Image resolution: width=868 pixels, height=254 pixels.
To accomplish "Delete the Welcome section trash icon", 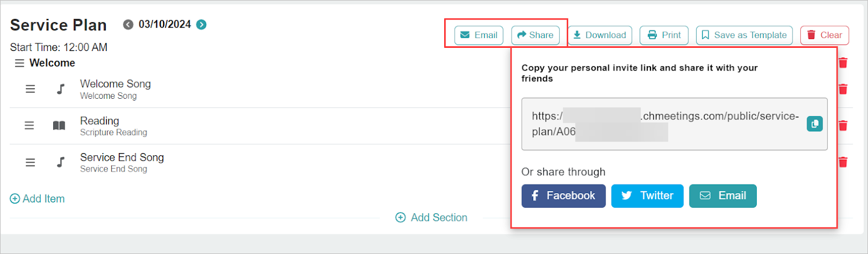I will point(843,63).
